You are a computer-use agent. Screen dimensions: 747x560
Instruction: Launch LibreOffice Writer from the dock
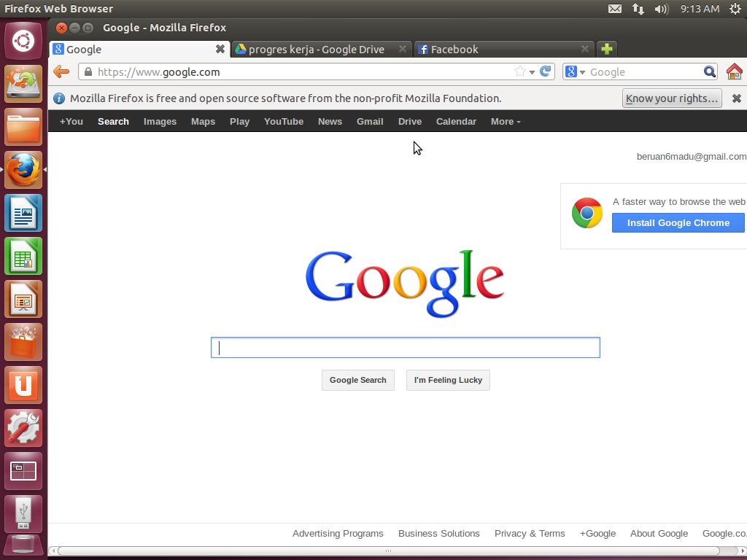pos(23,213)
